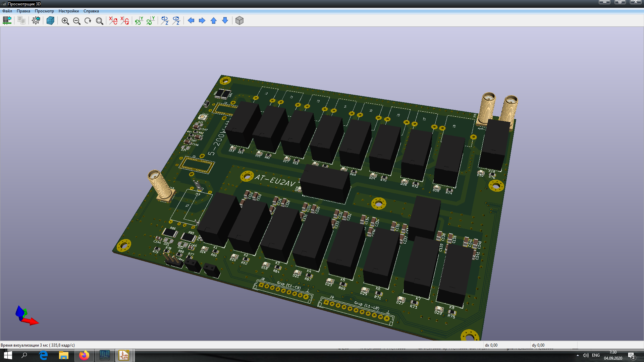Move board left with blue arrow
The image size is (644, 362).
click(191, 20)
